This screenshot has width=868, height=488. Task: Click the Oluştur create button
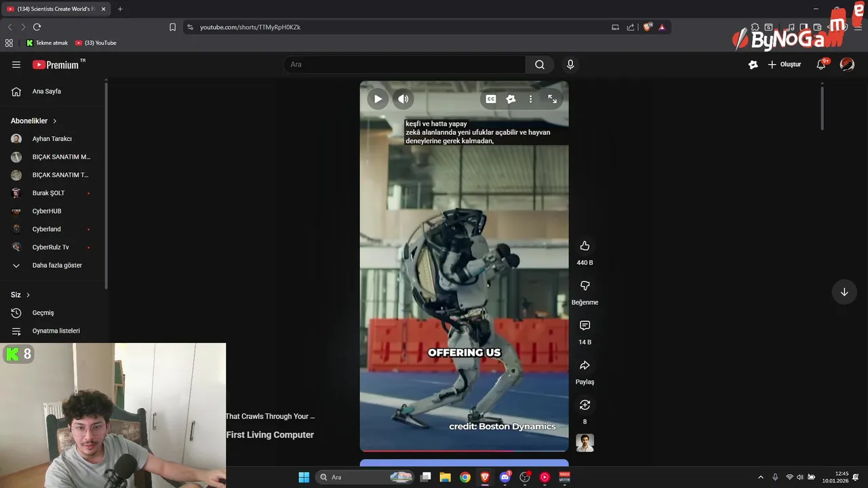pos(784,64)
